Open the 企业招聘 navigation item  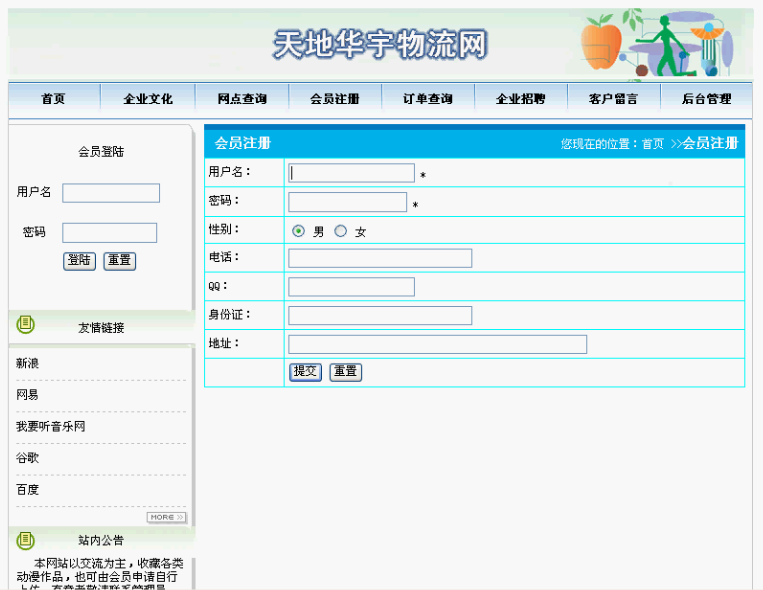click(521, 99)
